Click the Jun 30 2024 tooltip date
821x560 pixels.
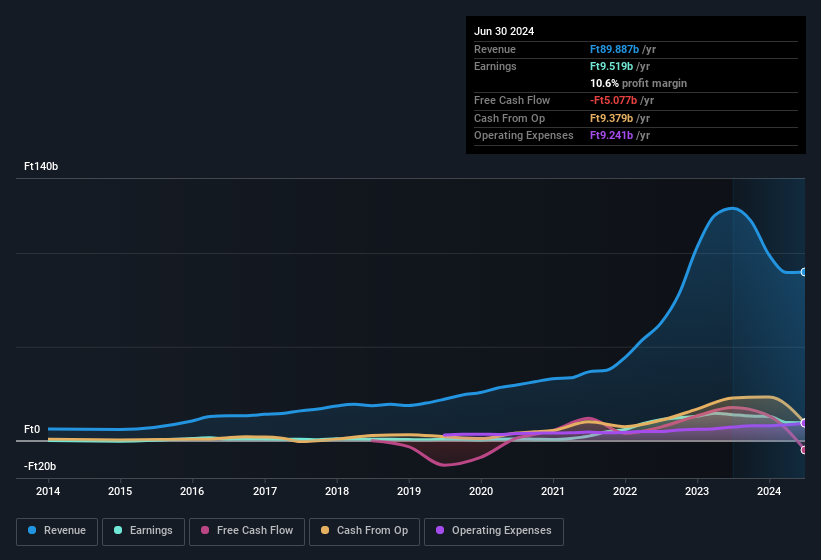504,31
